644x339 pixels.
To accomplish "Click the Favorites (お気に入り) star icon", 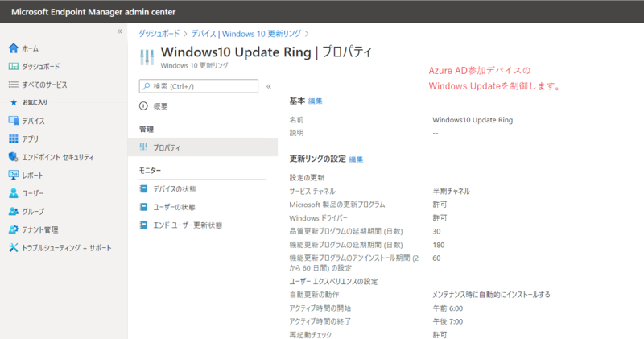I will tap(14, 102).
